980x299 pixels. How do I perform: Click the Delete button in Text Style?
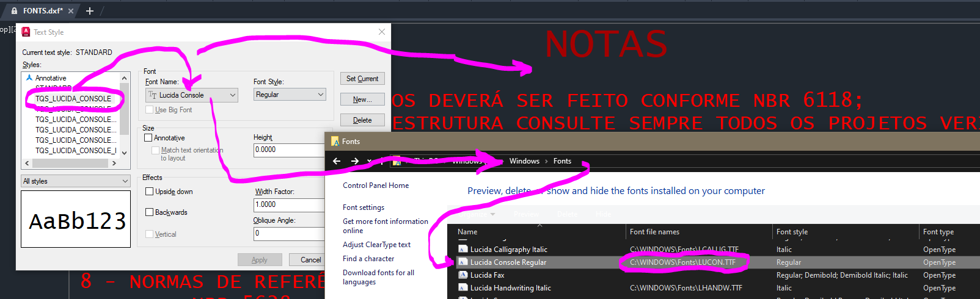pyautogui.click(x=362, y=120)
